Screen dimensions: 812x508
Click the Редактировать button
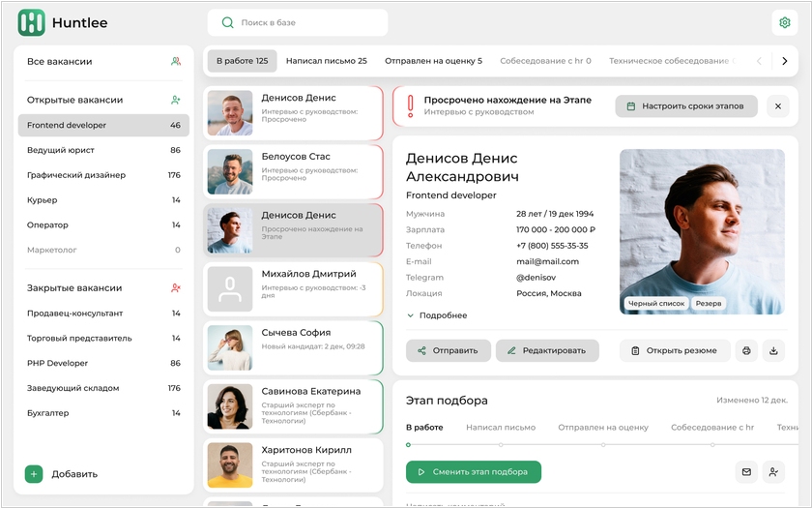coord(547,351)
